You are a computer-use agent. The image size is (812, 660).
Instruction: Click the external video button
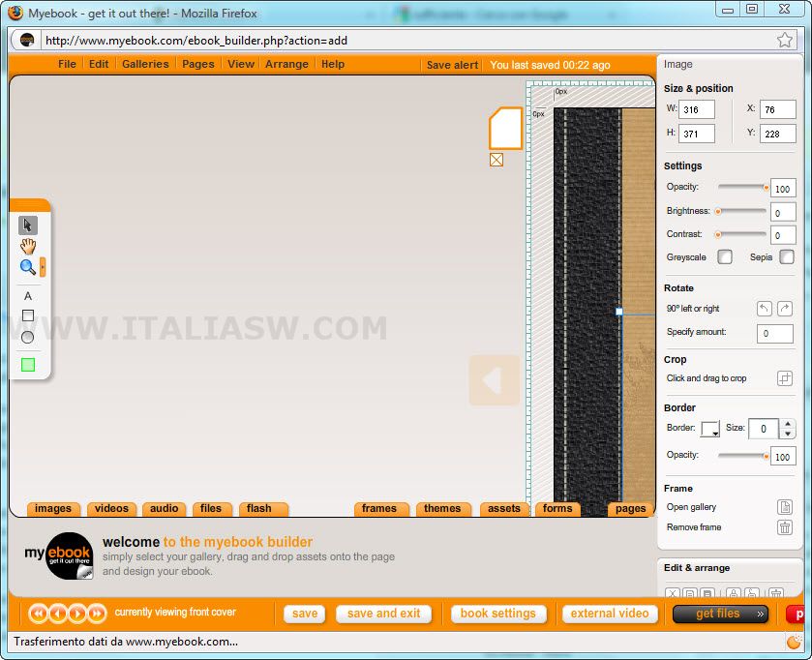point(610,614)
